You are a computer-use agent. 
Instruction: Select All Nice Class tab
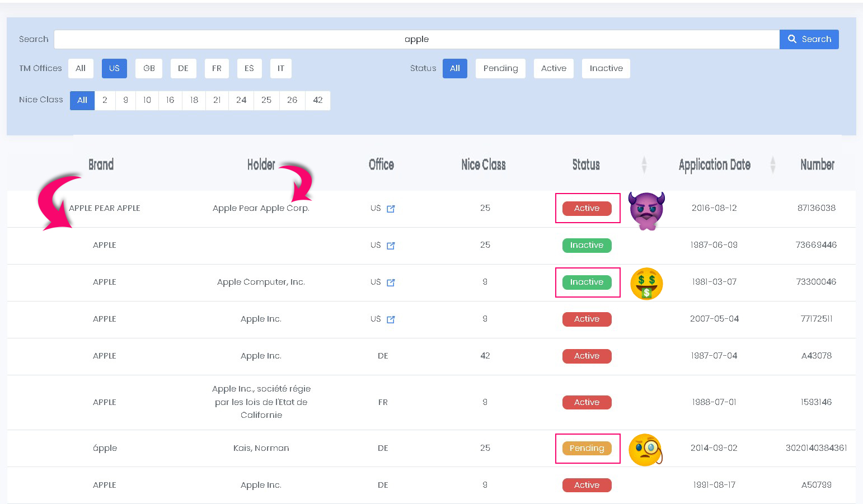pos(82,100)
